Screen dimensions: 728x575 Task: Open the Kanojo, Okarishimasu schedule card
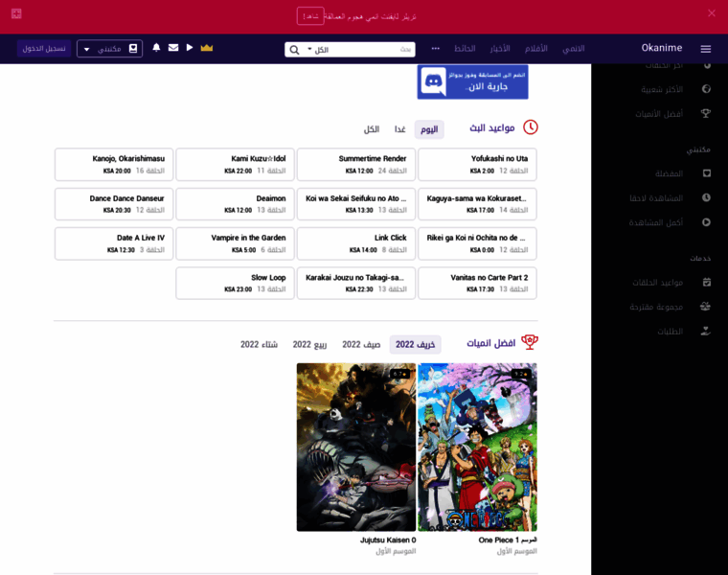114,165
